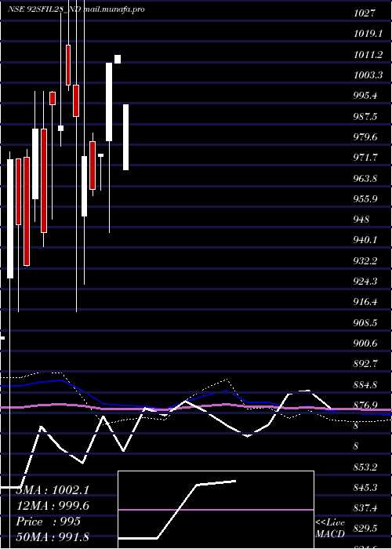The height and width of the screenshot is (549, 392).
Task: Select the 1003.3 price axis label
Action: point(368,75)
